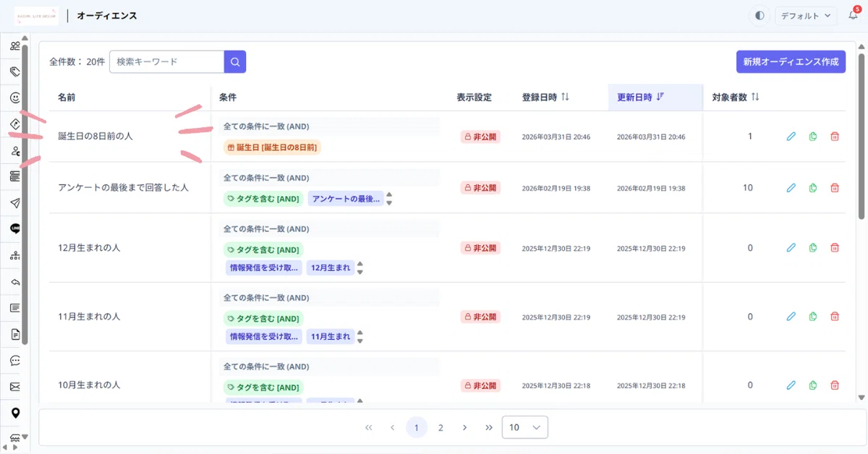
Task: Open the users group sidebar icon
Action: coord(15,46)
